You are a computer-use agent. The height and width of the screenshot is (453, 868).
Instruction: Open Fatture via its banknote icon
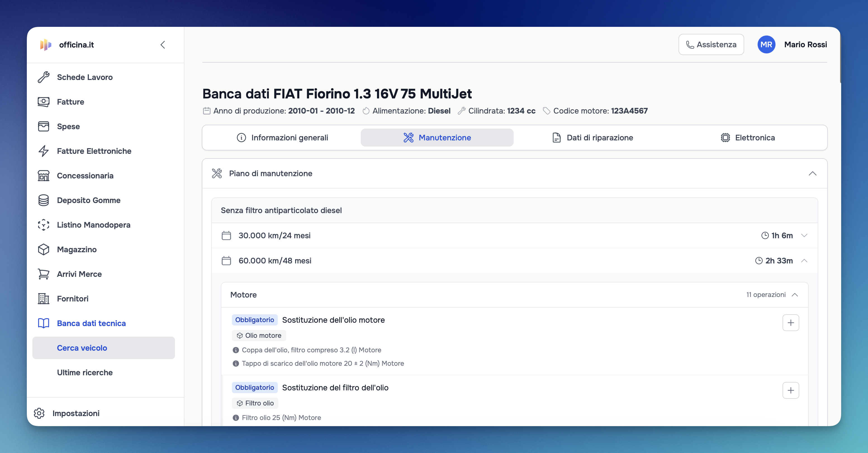[44, 102]
